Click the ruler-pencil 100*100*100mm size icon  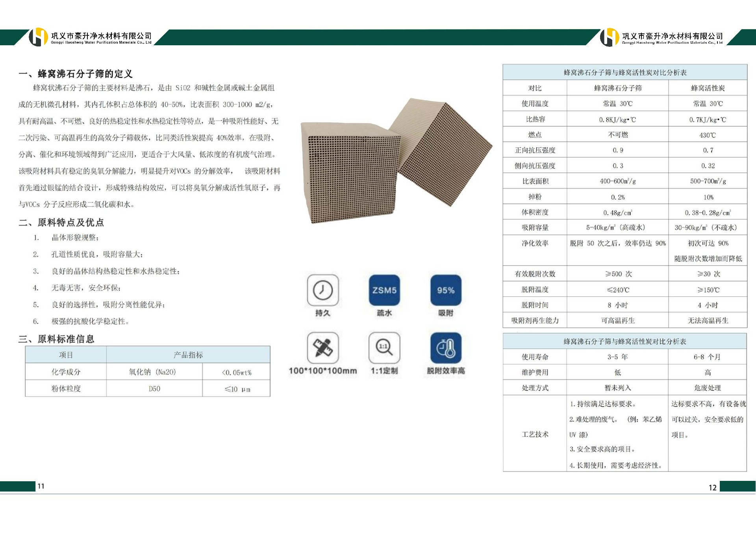322,348
